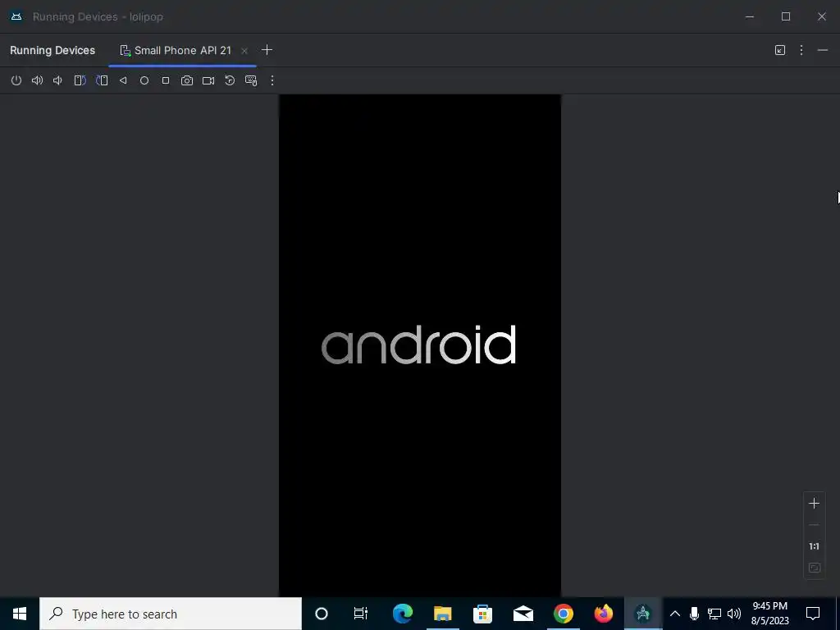840x630 pixels.
Task: Launch Microsoft Edge from taskbar
Action: coord(402,614)
